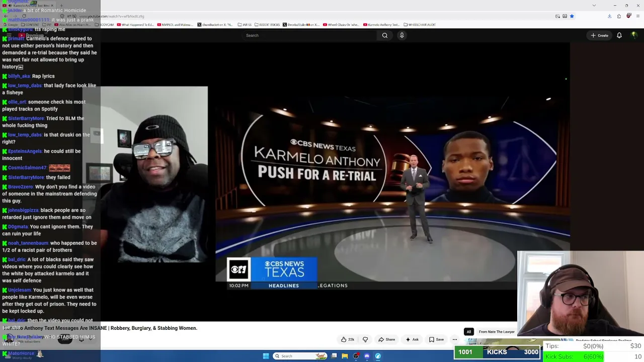This screenshot has height=362, width=644.
Task: Open the 'chumbucket on X' bookmark
Action: [x=215, y=25]
